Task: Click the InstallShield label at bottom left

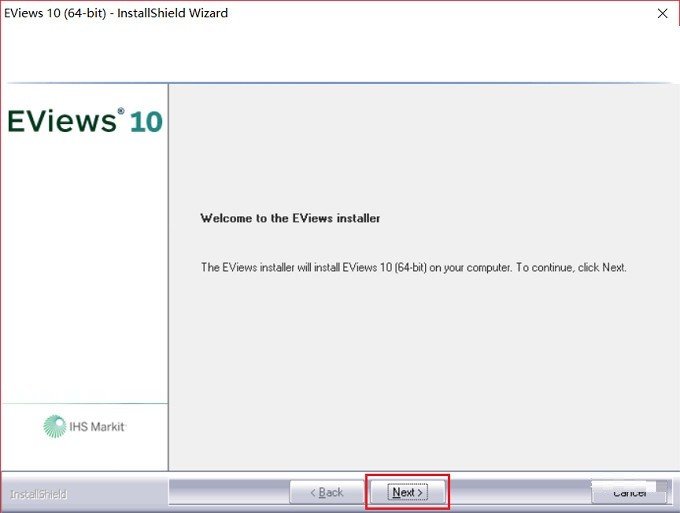Action: click(x=39, y=494)
